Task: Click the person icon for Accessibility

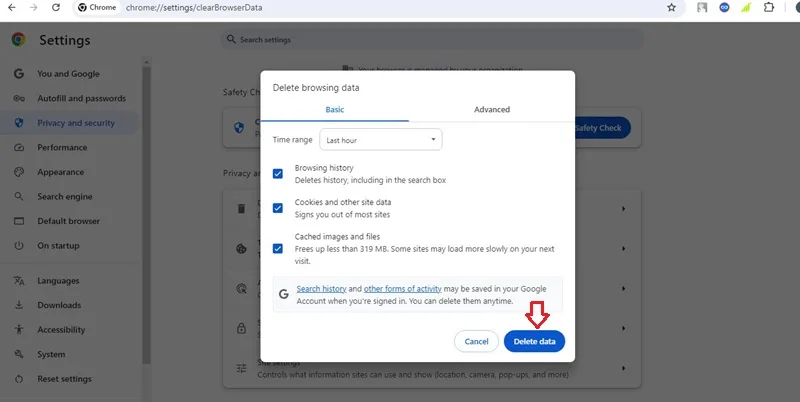Action: 19,330
